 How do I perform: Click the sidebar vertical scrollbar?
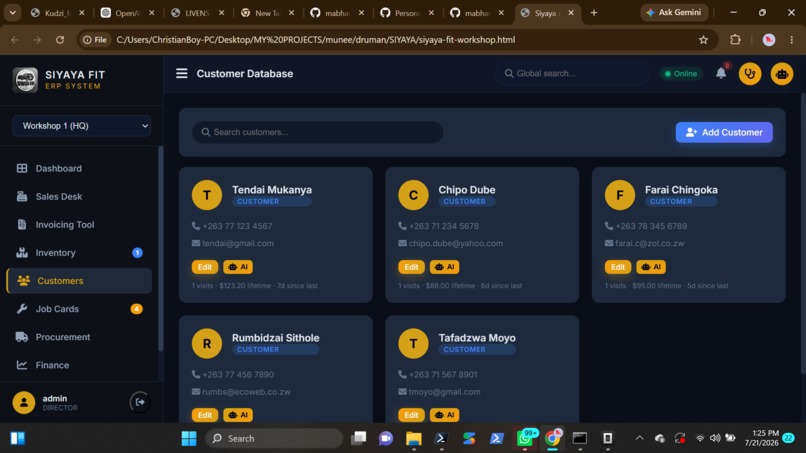coord(160,248)
